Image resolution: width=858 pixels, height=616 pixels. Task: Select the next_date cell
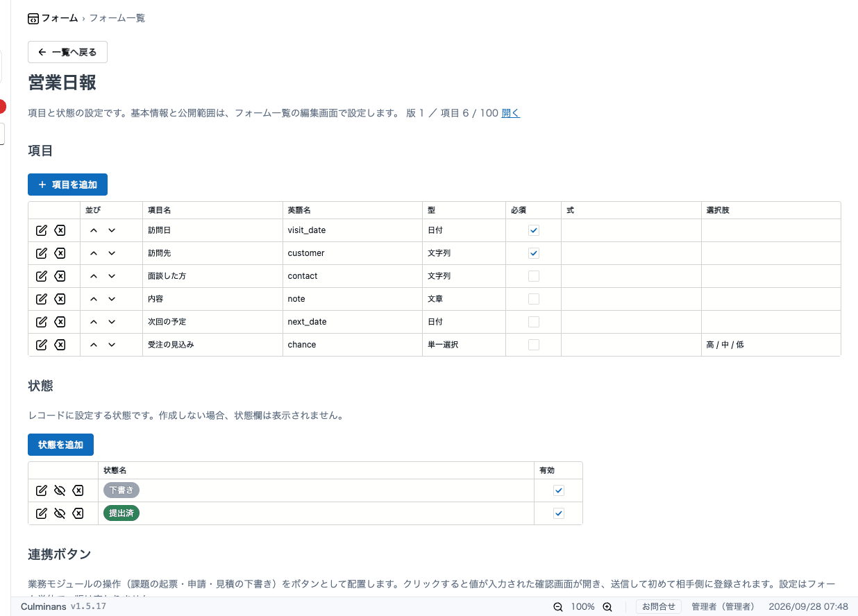(353, 322)
